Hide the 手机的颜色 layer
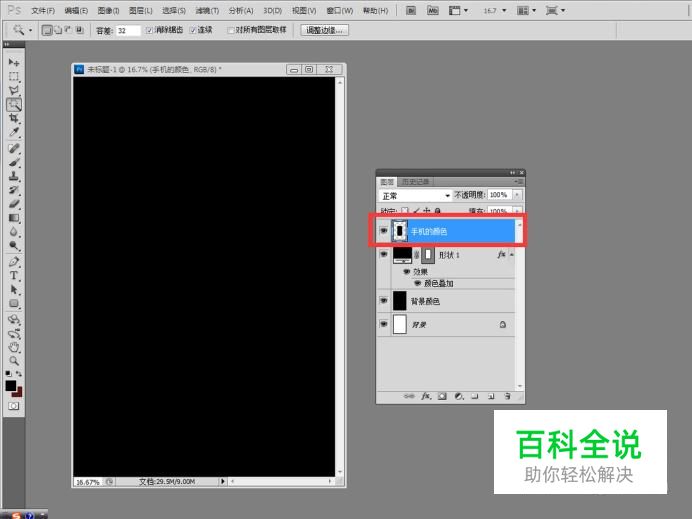Viewport: 692px width, 519px height. coord(384,231)
